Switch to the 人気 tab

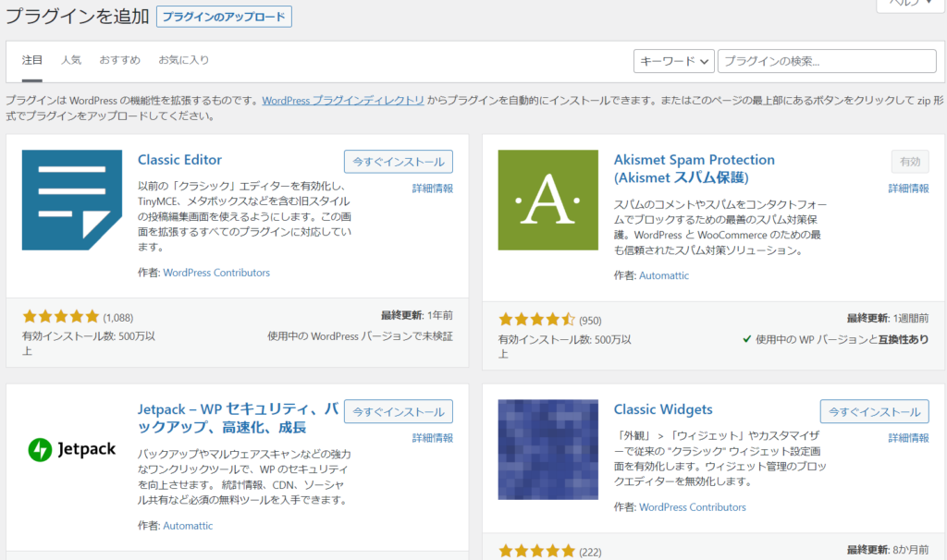pyautogui.click(x=71, y=60)
